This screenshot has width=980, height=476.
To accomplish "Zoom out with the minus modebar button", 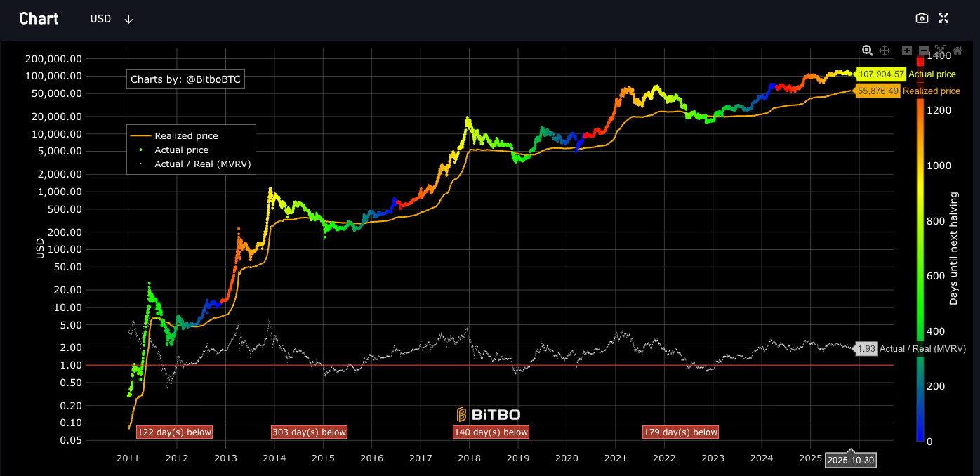I will point(924,51).
